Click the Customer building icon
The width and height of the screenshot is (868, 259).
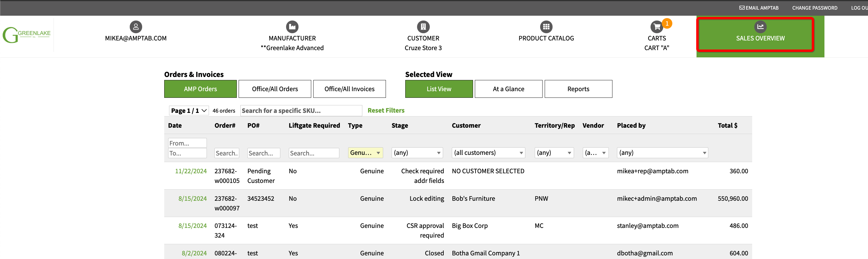pos(423,27)
